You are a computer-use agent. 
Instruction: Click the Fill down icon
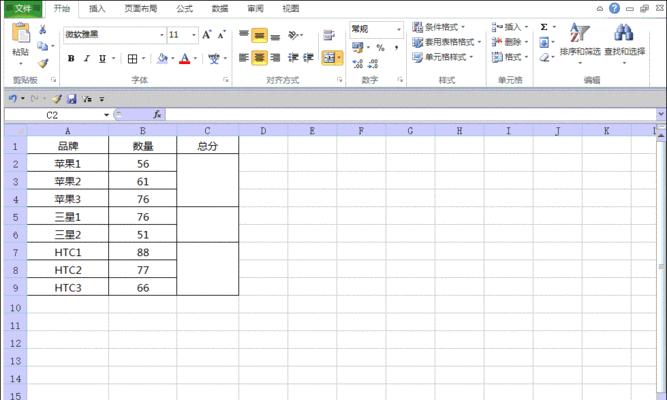coord(544,42)
